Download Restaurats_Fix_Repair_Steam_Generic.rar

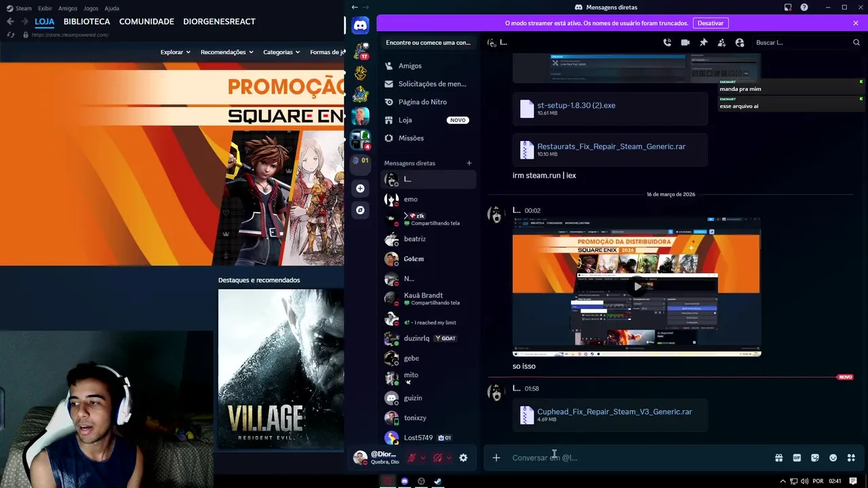(611, 146)
